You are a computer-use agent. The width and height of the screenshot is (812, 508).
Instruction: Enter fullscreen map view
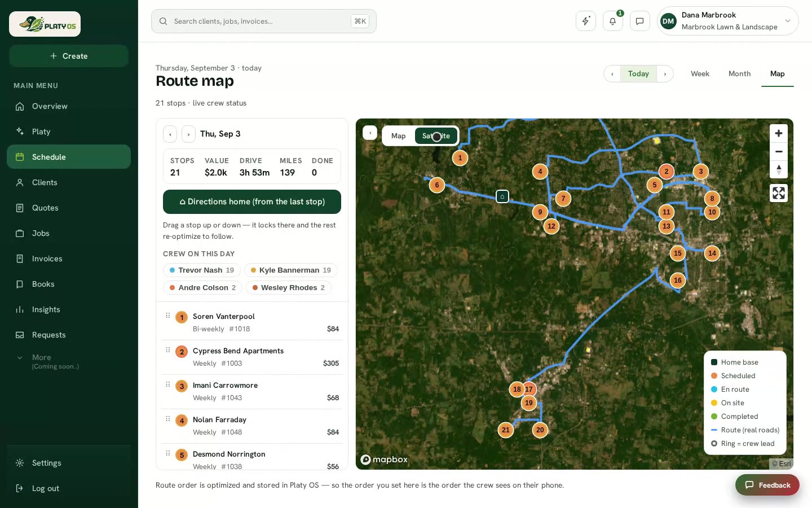778,193
